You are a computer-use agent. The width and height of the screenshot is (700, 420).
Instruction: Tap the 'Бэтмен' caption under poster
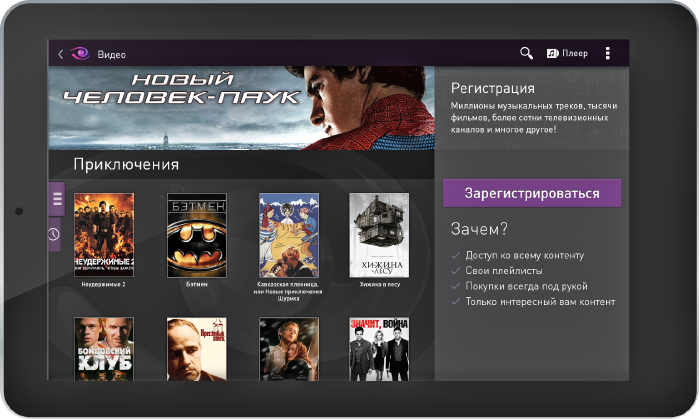(197, 284)
